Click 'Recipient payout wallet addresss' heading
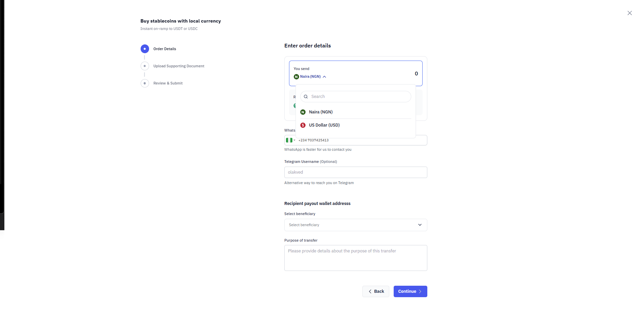 point(317,204)
